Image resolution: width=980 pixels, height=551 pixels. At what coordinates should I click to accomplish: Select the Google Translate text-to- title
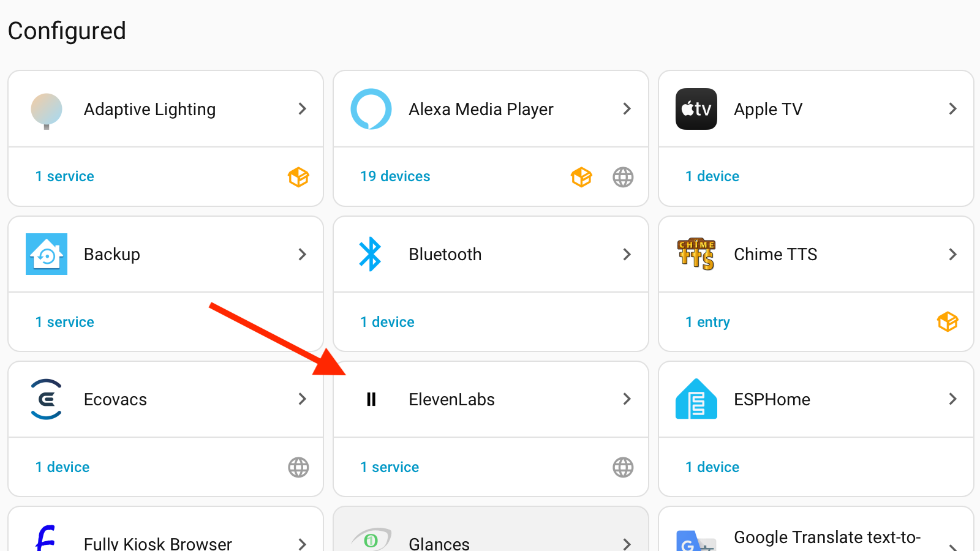point(827,537)
